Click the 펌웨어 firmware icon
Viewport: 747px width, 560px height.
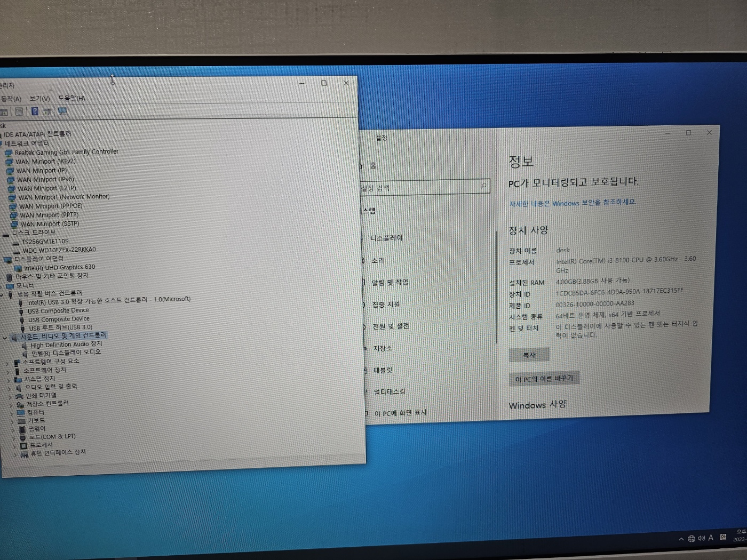pyautogui.click(x=22, y=429)
